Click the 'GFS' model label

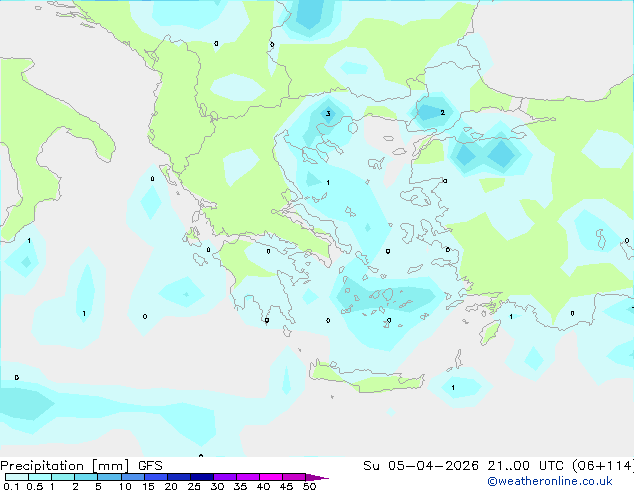click(150, 466)
